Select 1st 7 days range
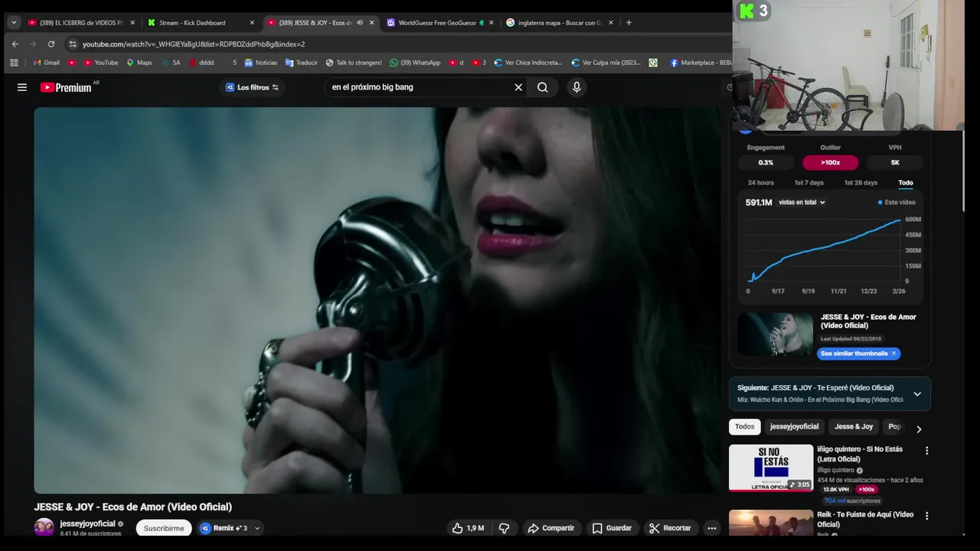This screenshot has height=551, width=980. [x=808, y=183]
